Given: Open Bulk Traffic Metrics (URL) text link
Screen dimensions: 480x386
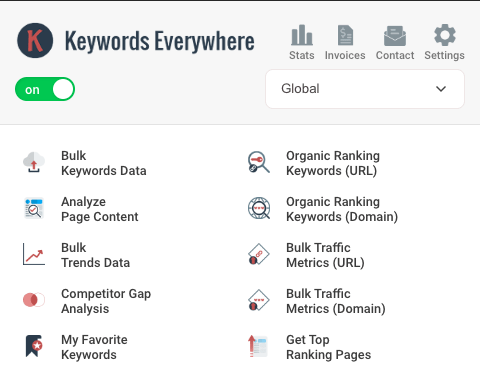Looking at the screenshot, I should (325, 255).
